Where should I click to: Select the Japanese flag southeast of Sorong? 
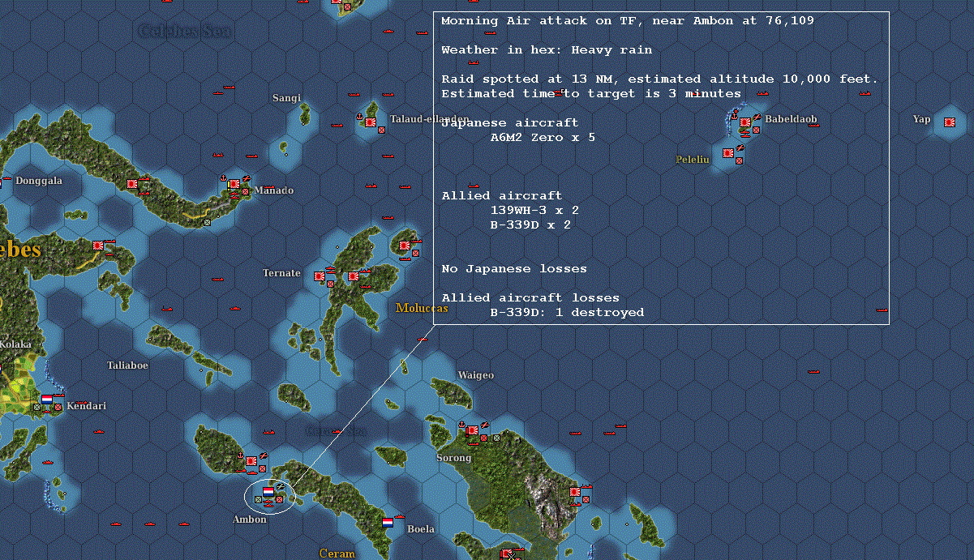575,492
